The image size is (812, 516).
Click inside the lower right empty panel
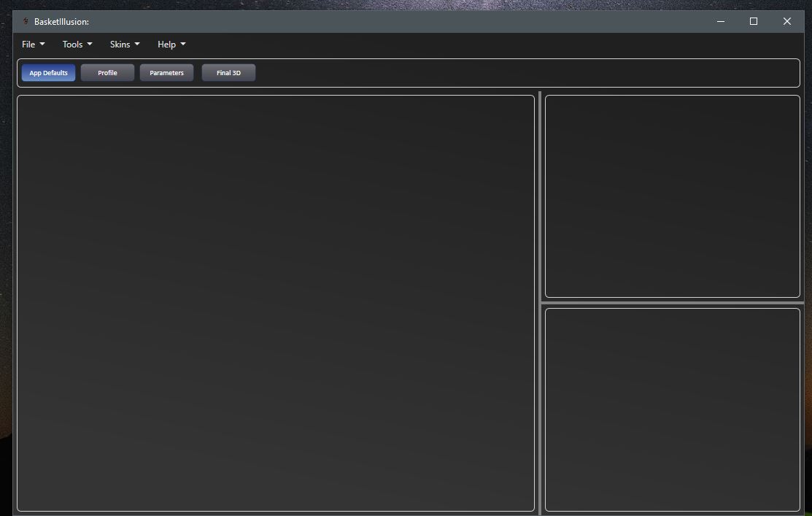pos(672,409)
